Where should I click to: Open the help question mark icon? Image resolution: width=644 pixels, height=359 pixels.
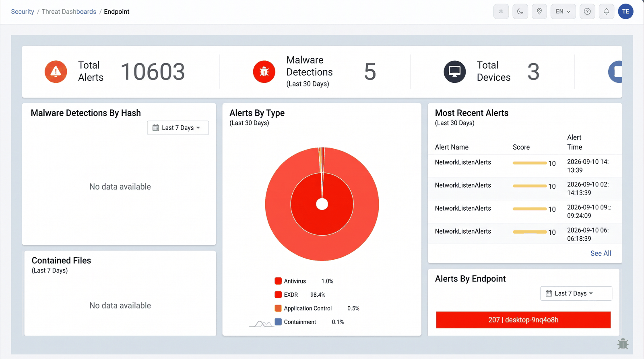[587, 12]
